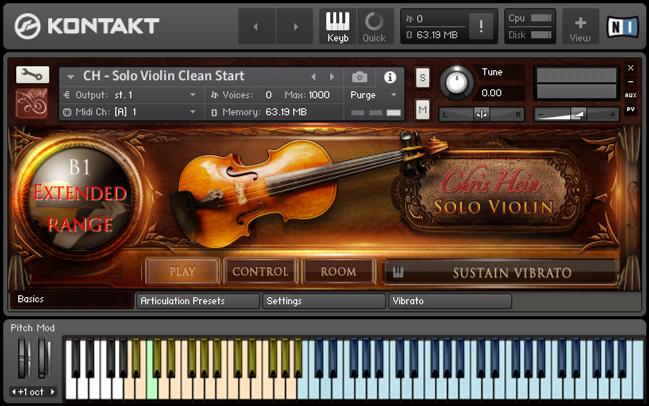649x406 pixels.
Task: Solo the instrument with S button
Action: pyautogui.click(x=422, y=78)
